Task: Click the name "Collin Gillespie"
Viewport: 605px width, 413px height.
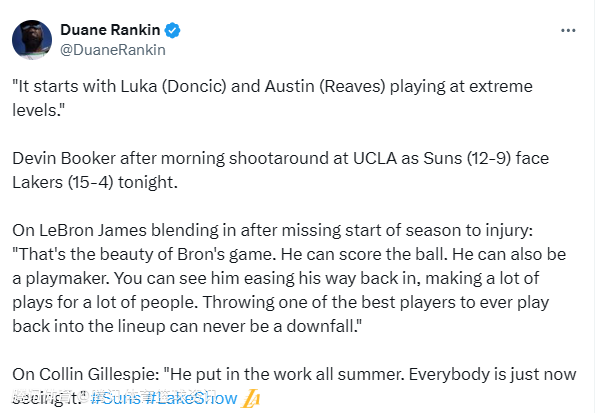Action: (93, 374)
